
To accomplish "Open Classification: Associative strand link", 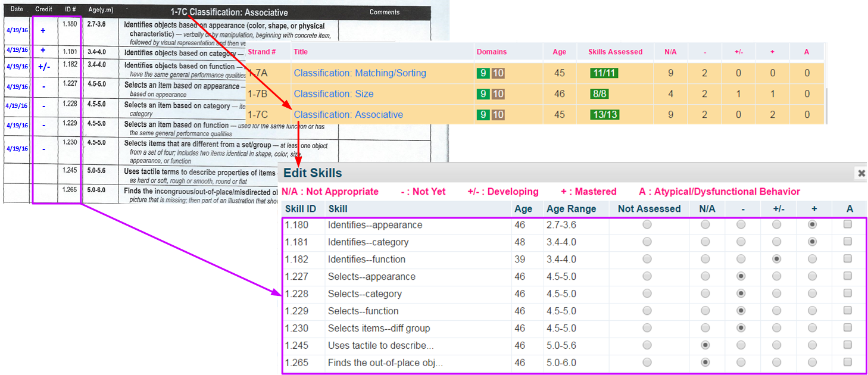I will (x=348, y=114).
